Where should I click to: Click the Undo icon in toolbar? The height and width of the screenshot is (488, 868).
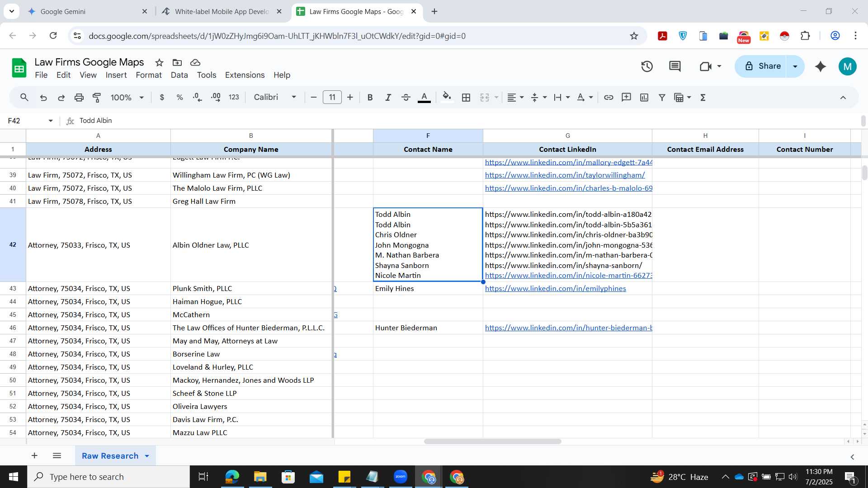coord(43,98)
